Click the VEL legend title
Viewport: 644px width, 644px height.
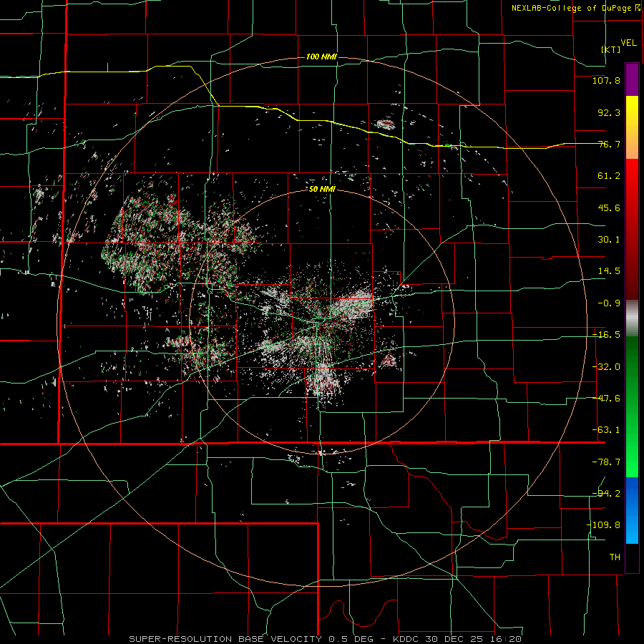click(x=628, y=43)
